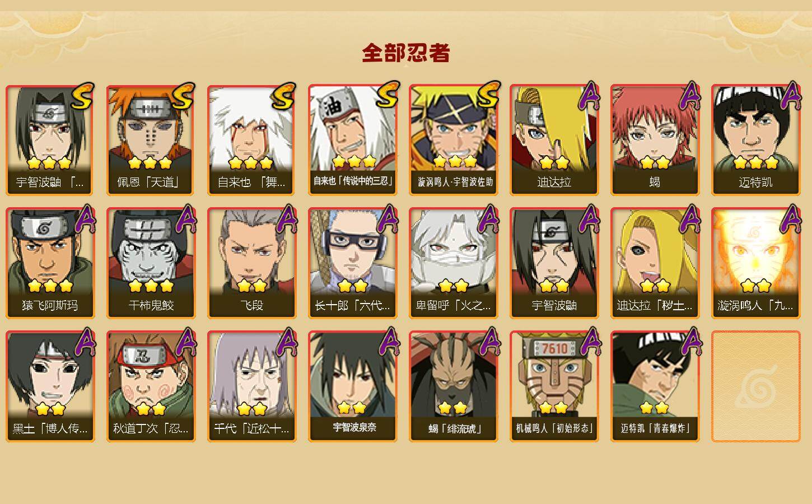Open the 迈特凯「青春爆炸」 card
The height and width of the screenshot is (504, 812).
coord(655,386)
